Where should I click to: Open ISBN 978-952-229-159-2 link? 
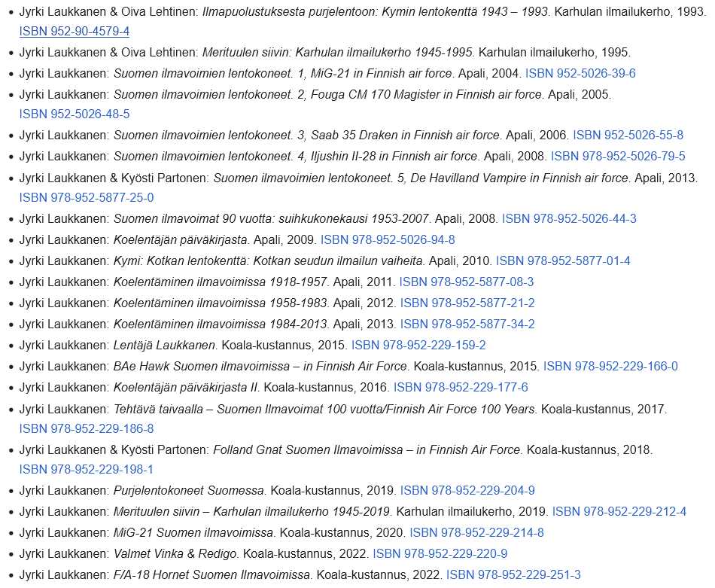point(418,345)
